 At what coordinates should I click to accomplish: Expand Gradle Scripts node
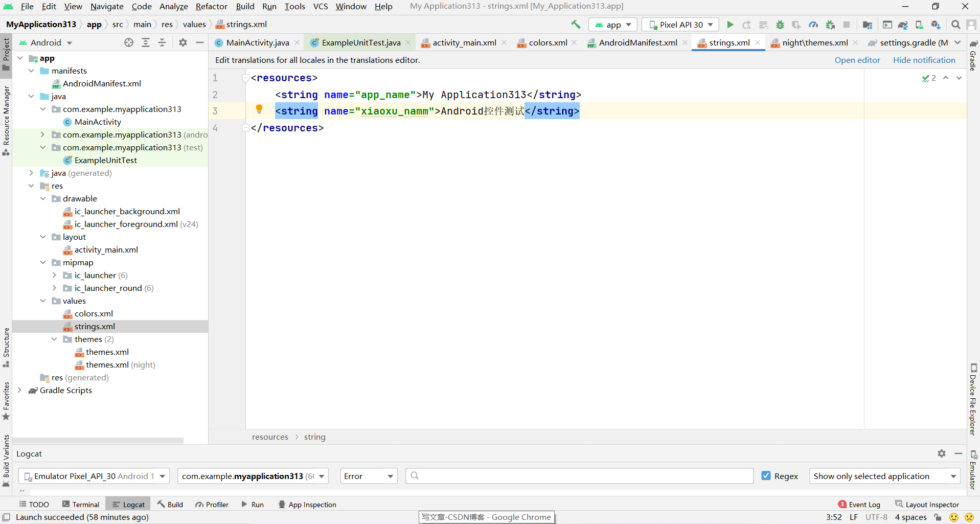click(20, 390)
